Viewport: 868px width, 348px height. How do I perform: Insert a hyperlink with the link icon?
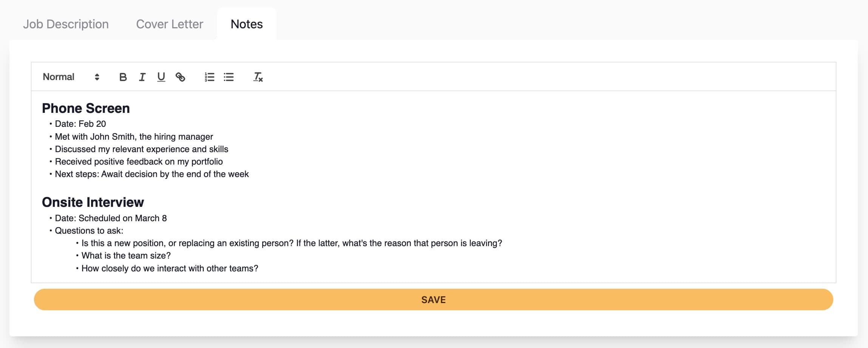click(x=180, y=77)
